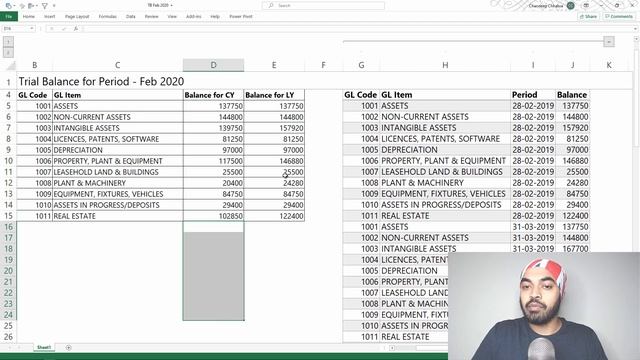The height and width of the screenshot is (360, 640).
Task: Open the Formulas tab
Action: pos(108,16)
